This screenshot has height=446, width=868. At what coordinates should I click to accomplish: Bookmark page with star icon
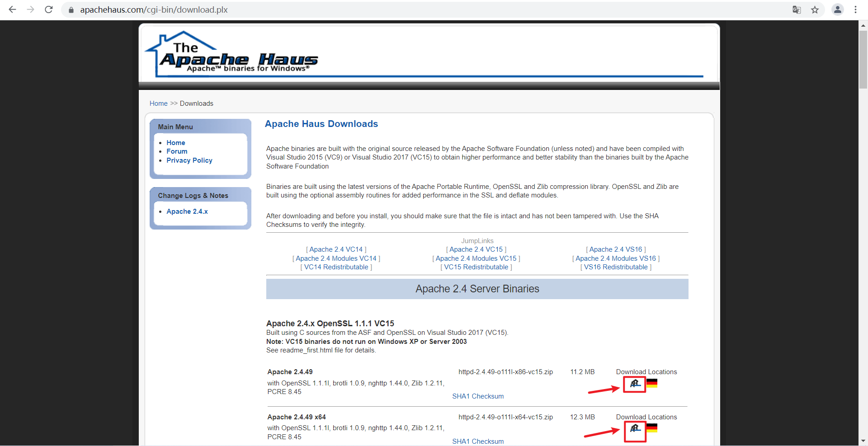[x=815, y=9]
